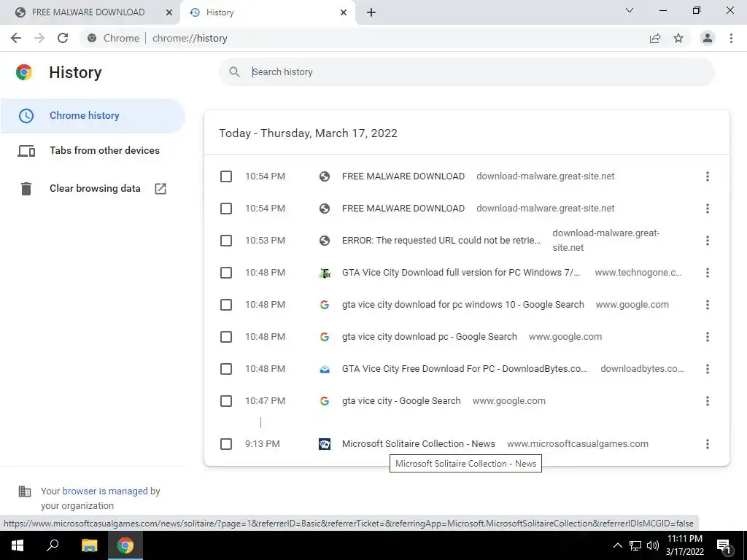Open actions menu for second FREE MALWARE DOWNLOAD entry

tap(708, 209)
